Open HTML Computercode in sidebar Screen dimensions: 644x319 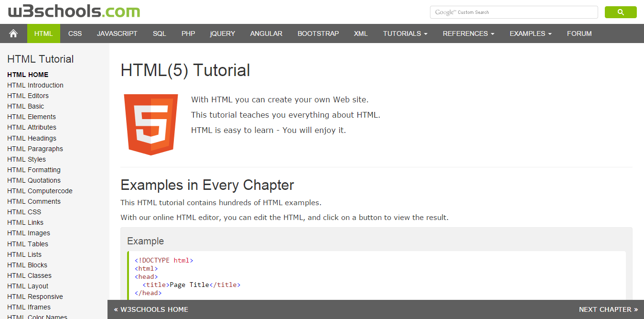click(x=40, y=191)
